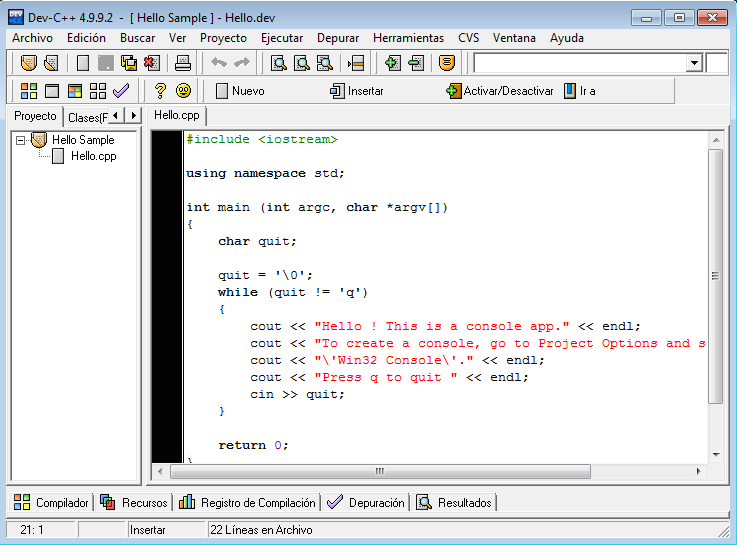Click the Compile four-colored squares icon

click(x=29, y=91)
